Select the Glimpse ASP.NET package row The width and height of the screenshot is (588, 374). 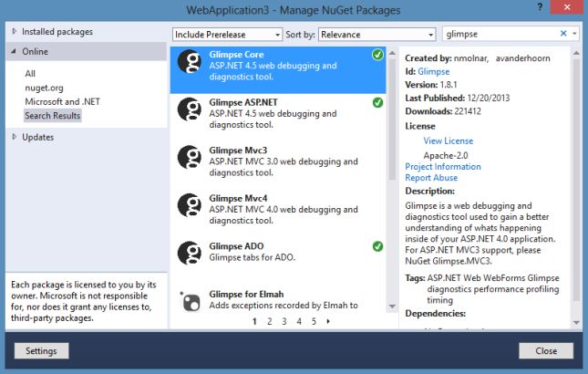[x=278, y=118]
